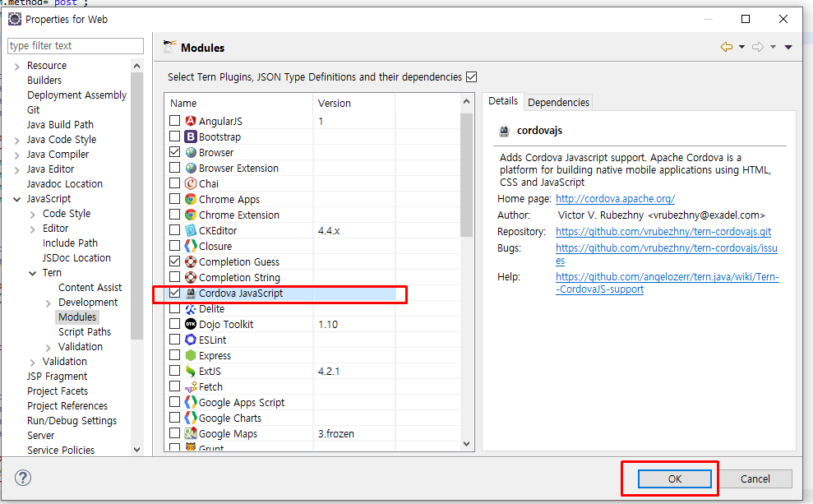This screenshot has width=813, height=504.
Task: Click the Google Apps Script icon
Action: pyautogui.click(x=191, y=402)
